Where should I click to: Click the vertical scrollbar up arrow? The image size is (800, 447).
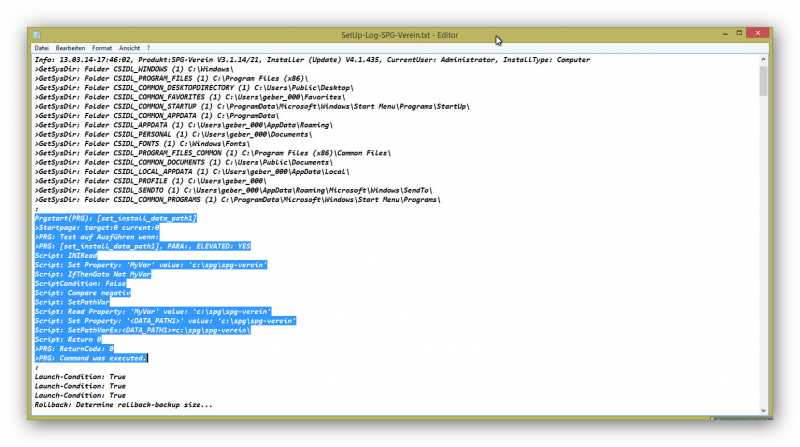764,59
